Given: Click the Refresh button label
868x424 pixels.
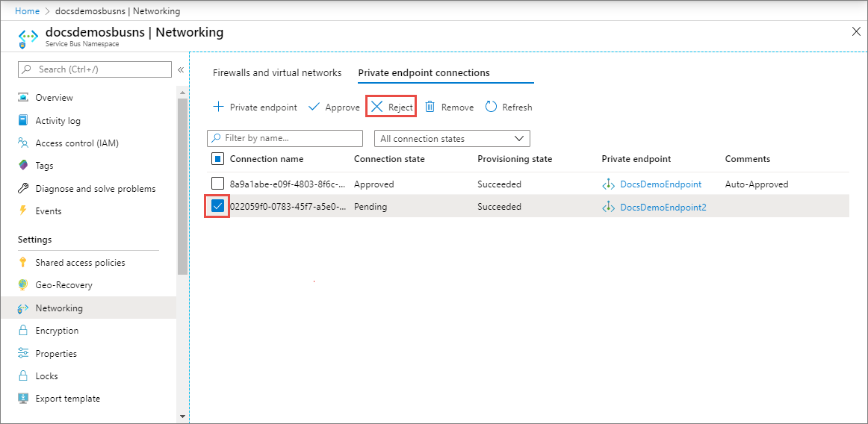Looking at the screenshot, I should click(517, 107).
